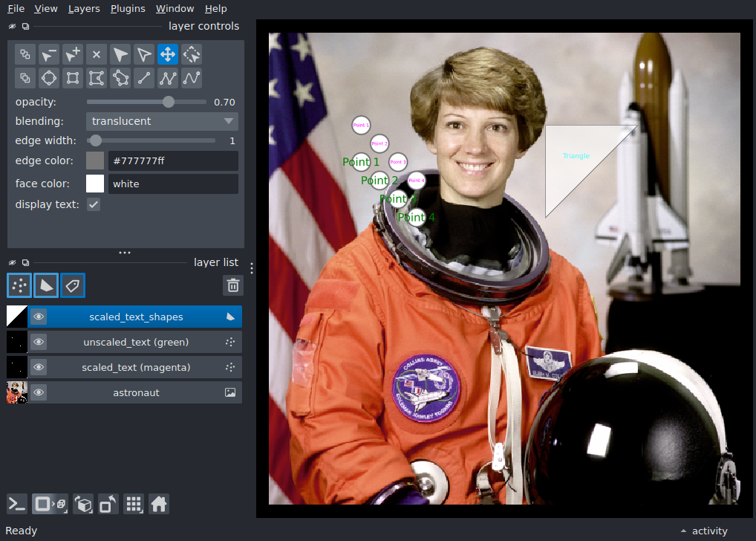
Task: Open the Plugins menu
Action: pos(128,9)
